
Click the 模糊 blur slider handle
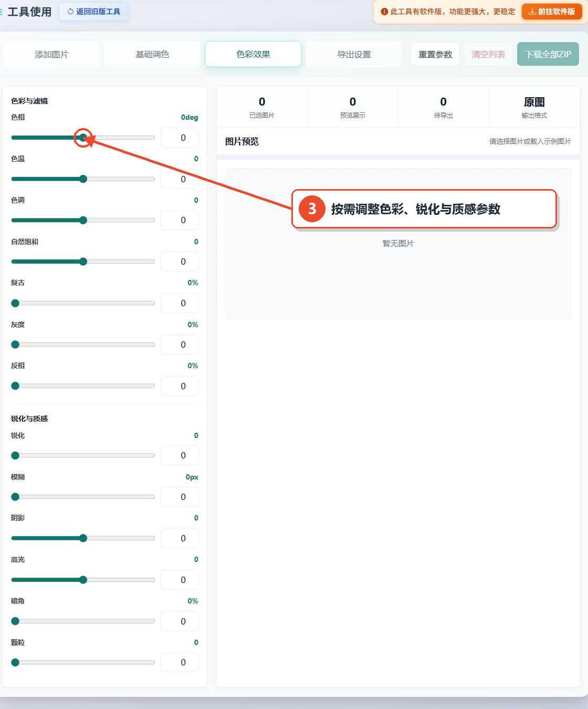coord(15,497)
